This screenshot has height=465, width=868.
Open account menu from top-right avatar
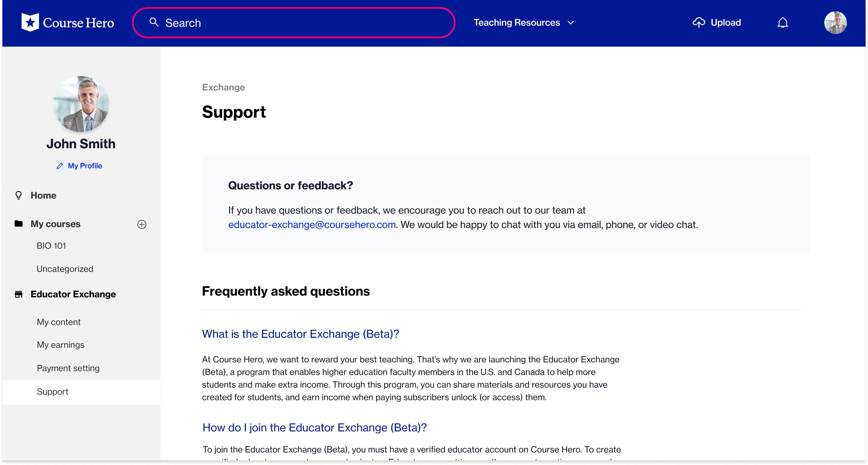point(835,22)
